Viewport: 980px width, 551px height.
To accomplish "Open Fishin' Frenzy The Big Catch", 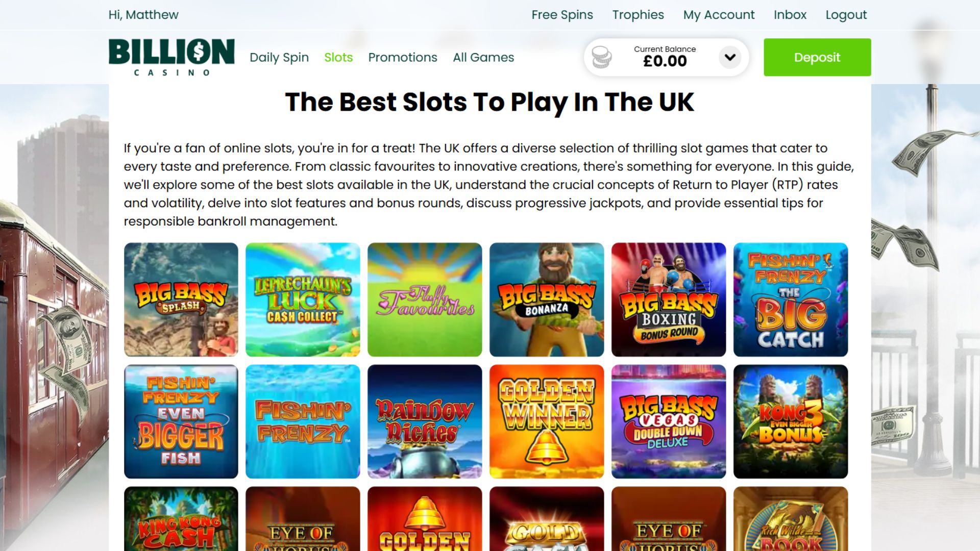I will click(x=791, y=299).
